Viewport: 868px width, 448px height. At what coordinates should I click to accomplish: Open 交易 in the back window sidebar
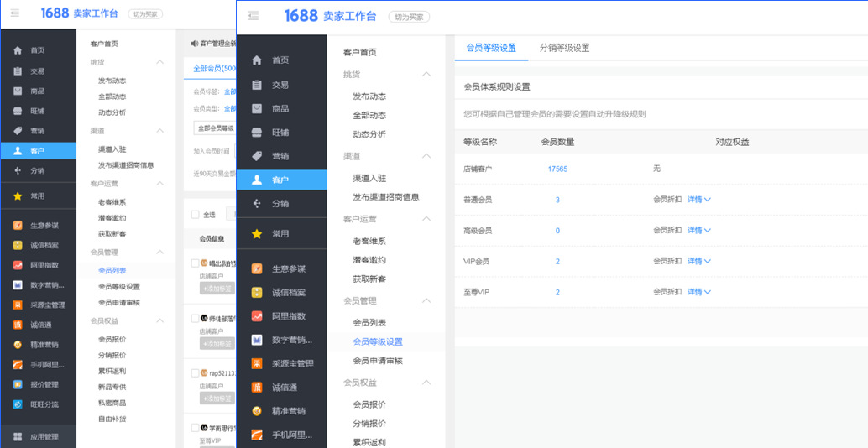pos(39,70)
